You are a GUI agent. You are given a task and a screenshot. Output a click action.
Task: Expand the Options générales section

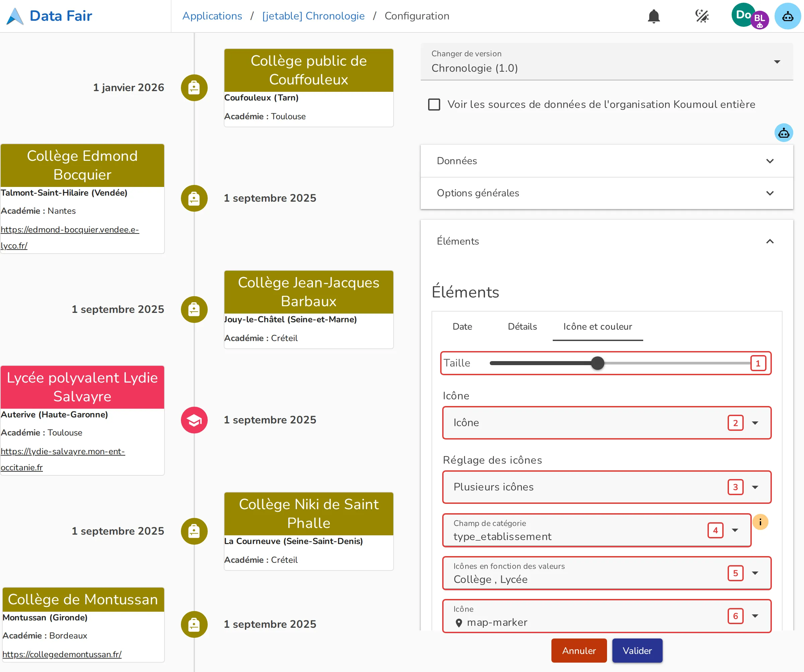606,193
